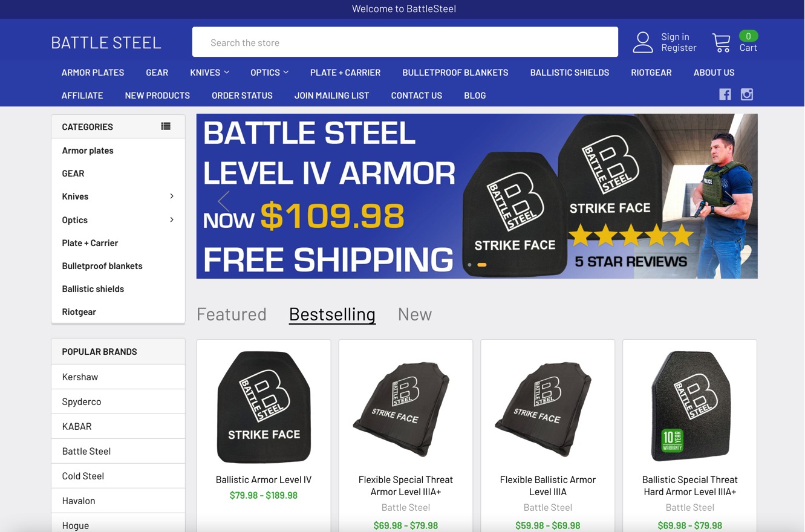
Task: Click the BATTLE STEEL logo
Action: pos(106,42)
